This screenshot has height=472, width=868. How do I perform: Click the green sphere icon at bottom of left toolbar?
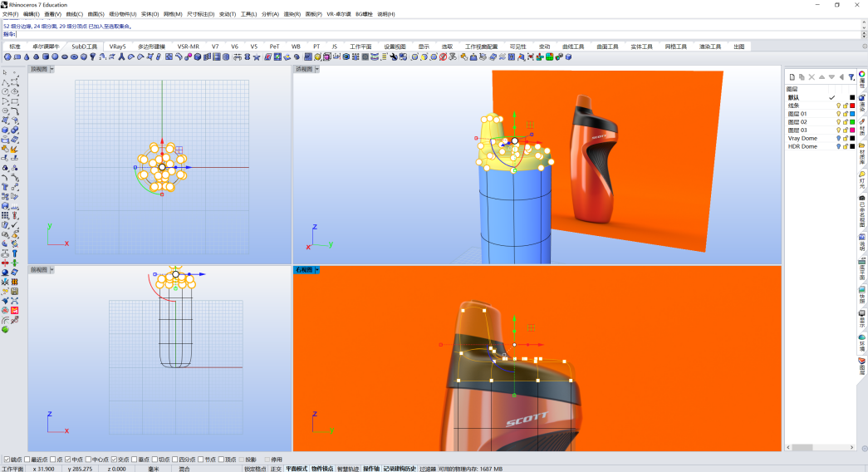point(5,330)
